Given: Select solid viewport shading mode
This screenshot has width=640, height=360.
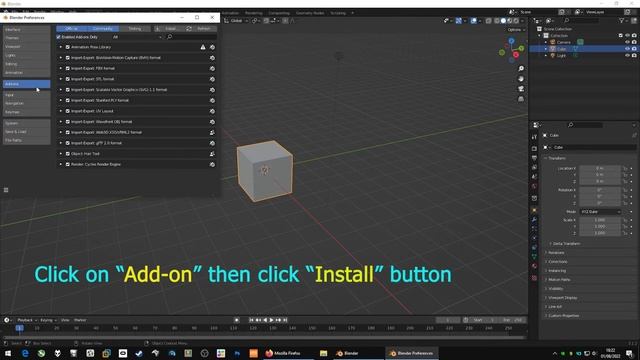Looking at the screenshot, I should click(503, 21).
